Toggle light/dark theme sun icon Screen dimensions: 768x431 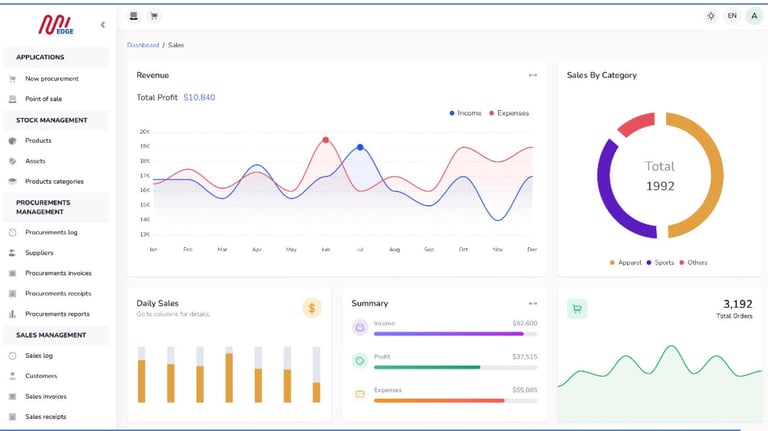(x=711, y=16)
